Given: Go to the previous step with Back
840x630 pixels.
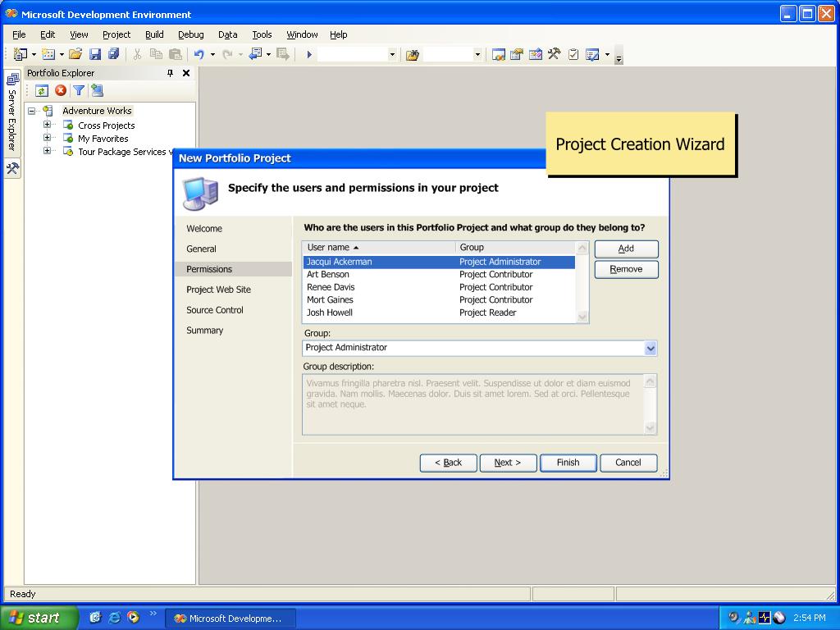Looking at the screenshot, I should pyautogui.click(x=449, y=463).
